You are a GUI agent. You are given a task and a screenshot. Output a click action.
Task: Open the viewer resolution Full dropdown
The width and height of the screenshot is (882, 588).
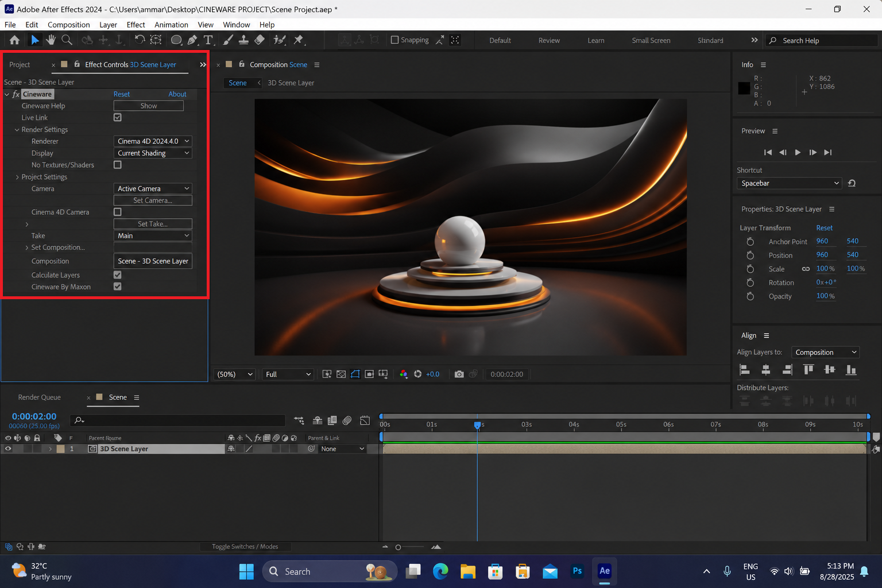(288, 374)
